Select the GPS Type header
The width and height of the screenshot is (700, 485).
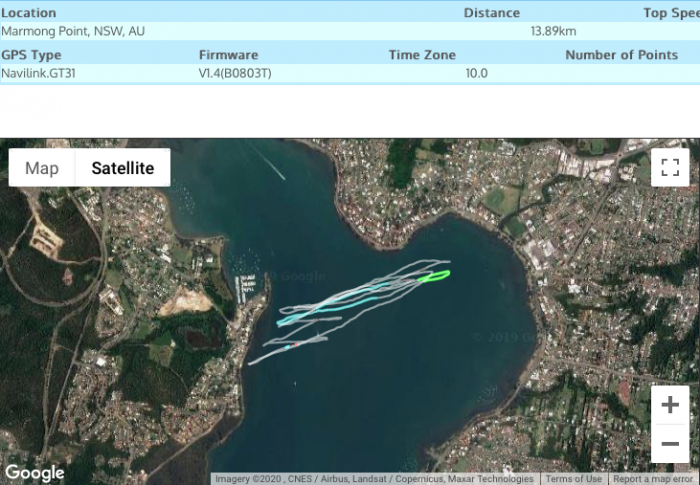pyautogui.click(x=31, y=55)
